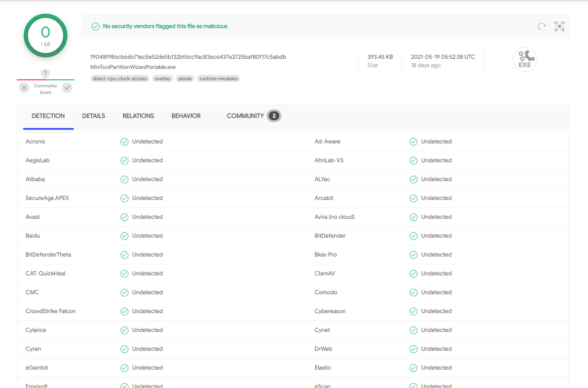Image resolution: width=588 pixels, height=388 pixels.
Task: Click the reanalyze file refresh icon
Action: 542,26
